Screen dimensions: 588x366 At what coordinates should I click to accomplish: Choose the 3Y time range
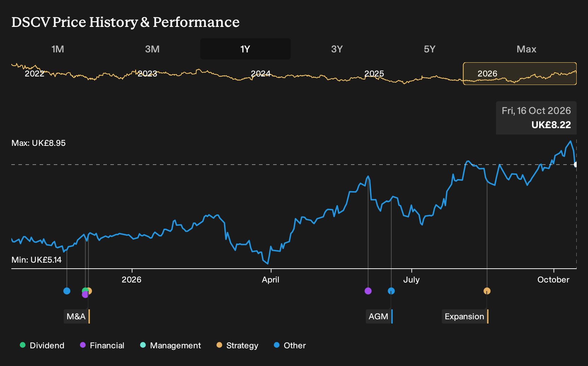(x=337, y=49)
